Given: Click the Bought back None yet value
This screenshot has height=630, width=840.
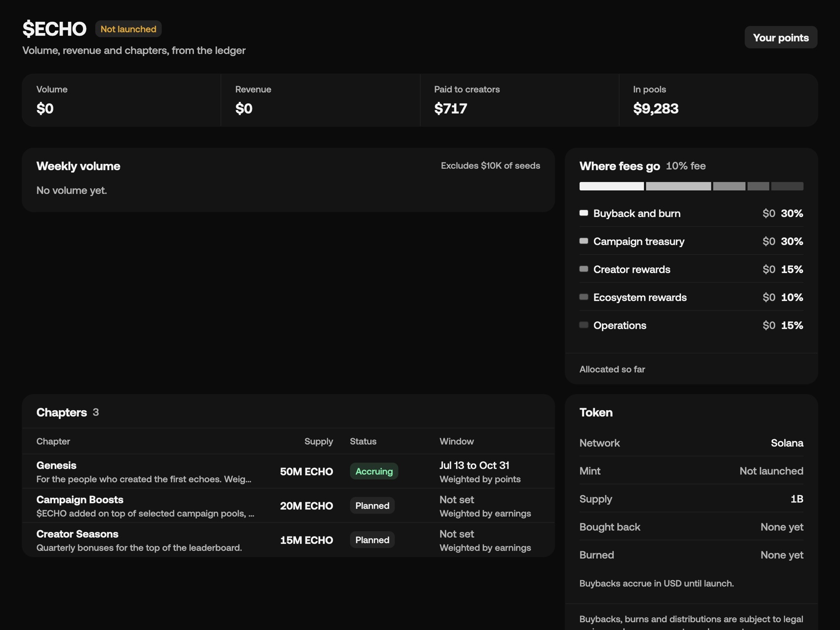Looking at the screenshot, I should tap(782, 527).
